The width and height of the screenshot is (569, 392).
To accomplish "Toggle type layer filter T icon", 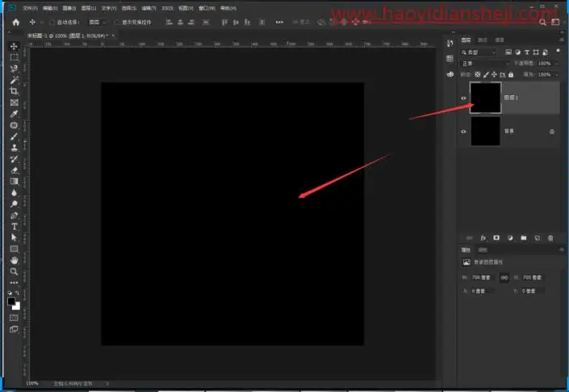I will point(527,52).
